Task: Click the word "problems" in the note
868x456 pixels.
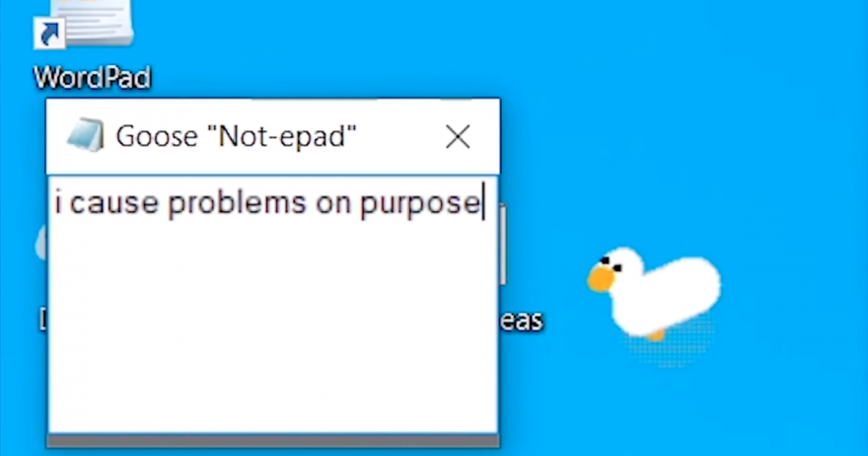Action: [x=237, y=203]
